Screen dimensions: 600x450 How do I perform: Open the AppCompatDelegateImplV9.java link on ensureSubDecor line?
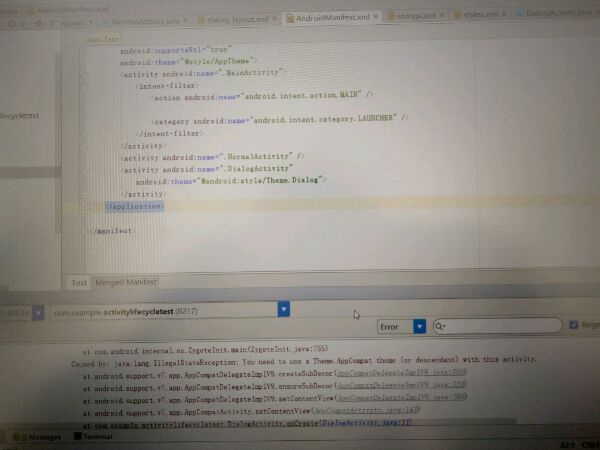pos(401,385)
